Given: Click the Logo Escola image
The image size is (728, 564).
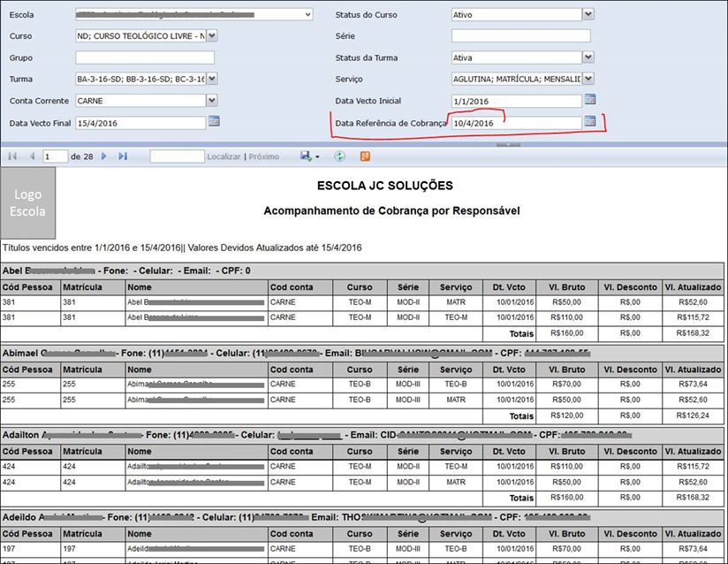Looking at the screenshot, I should click(28, 203).
